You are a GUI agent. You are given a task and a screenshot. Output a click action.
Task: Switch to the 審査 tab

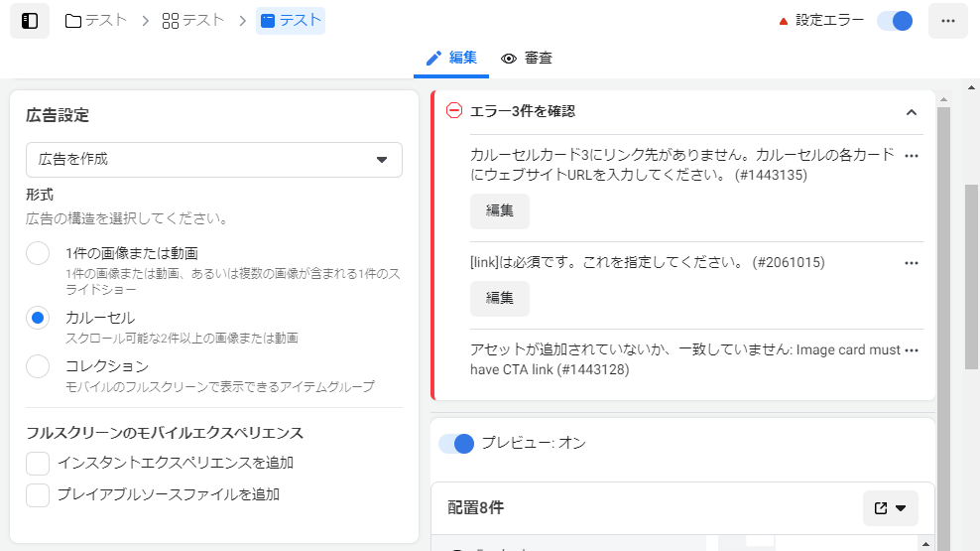pos(527,59)
